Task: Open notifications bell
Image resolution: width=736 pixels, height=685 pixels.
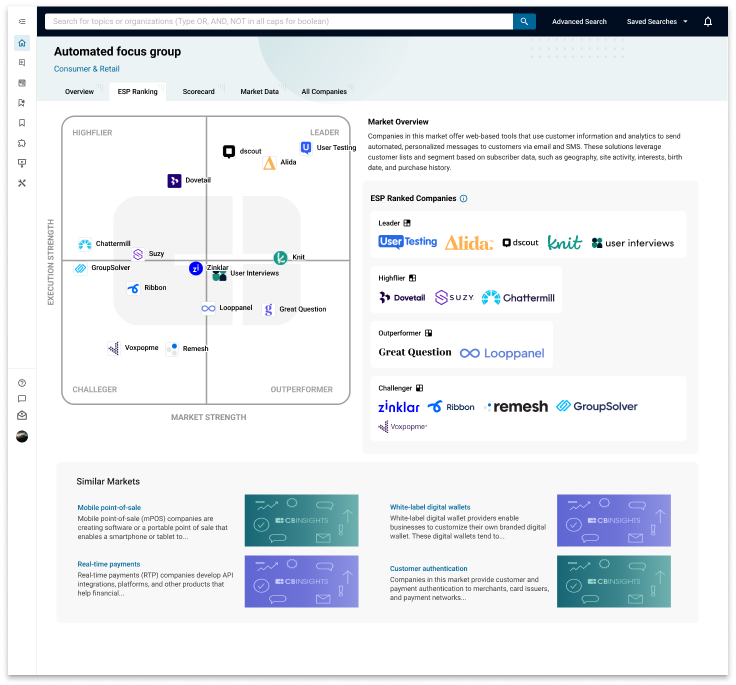Action: point(708,22)
